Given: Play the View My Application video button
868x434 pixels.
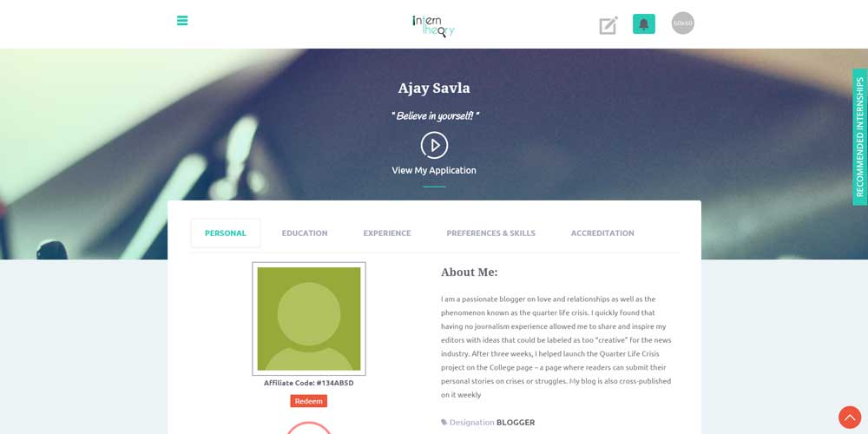Looking at the screenshot, I should point(434,145).
